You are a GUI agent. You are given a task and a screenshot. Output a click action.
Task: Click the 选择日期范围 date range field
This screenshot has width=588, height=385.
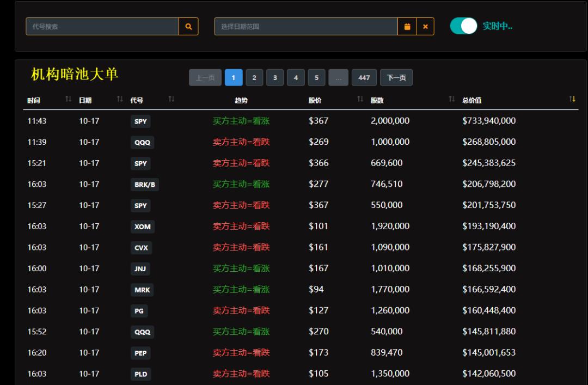[x=306, y=26]
